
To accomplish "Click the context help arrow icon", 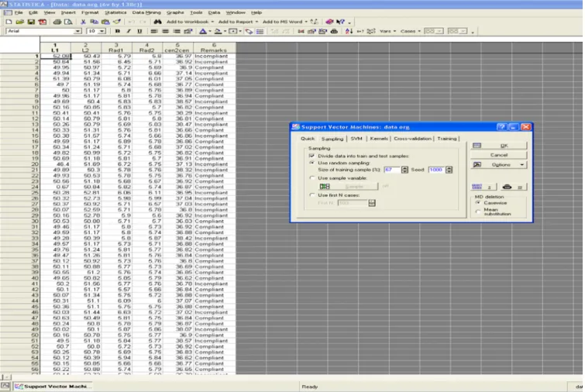I will click(340, 22).
